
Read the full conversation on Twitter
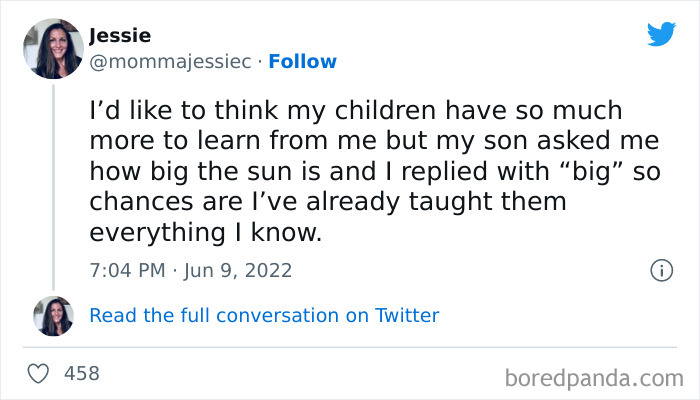pyautogui.click(x=264, y=315)
